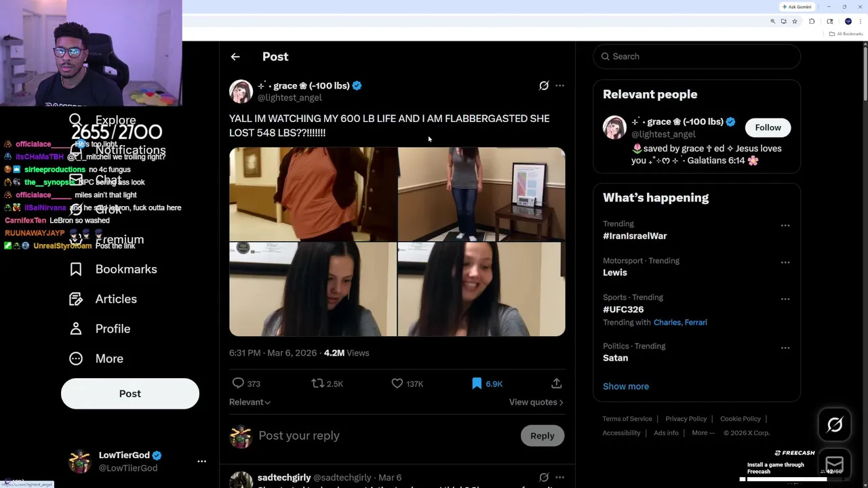Open sadtechgirly reply author name
868x488 pixels.
click(284, 478)
